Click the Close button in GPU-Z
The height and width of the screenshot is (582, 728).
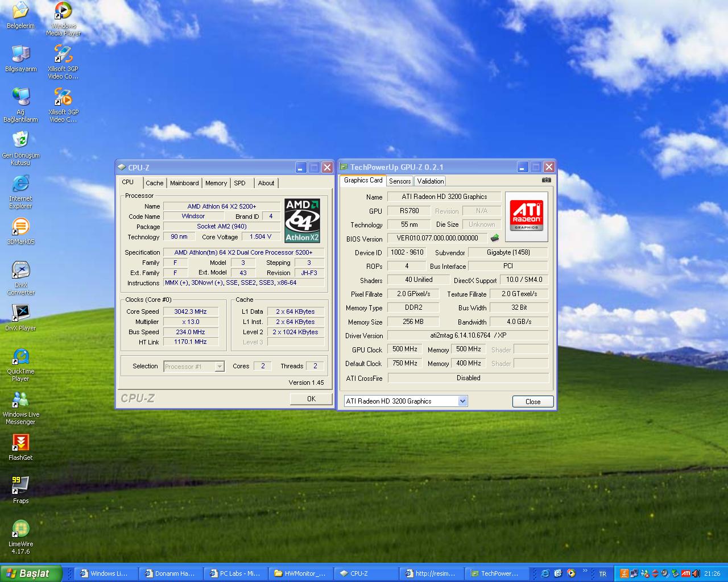tap(533, 401)
